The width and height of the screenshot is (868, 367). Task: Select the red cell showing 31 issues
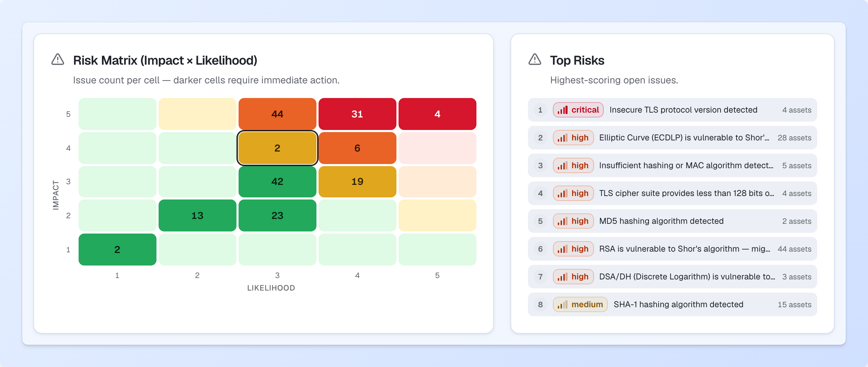[357, 114]
